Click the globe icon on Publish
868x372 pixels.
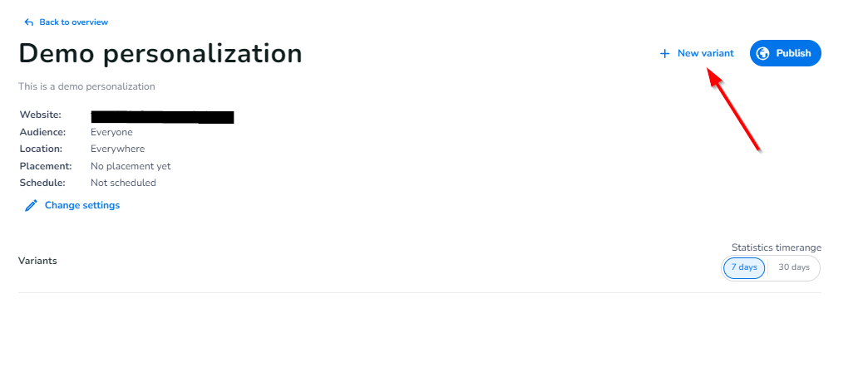pyautogui.click(x=762, y=53)
